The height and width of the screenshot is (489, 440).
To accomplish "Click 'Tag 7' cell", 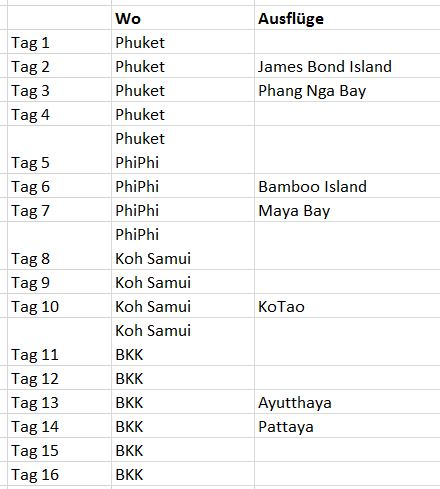I will (59, 210).
